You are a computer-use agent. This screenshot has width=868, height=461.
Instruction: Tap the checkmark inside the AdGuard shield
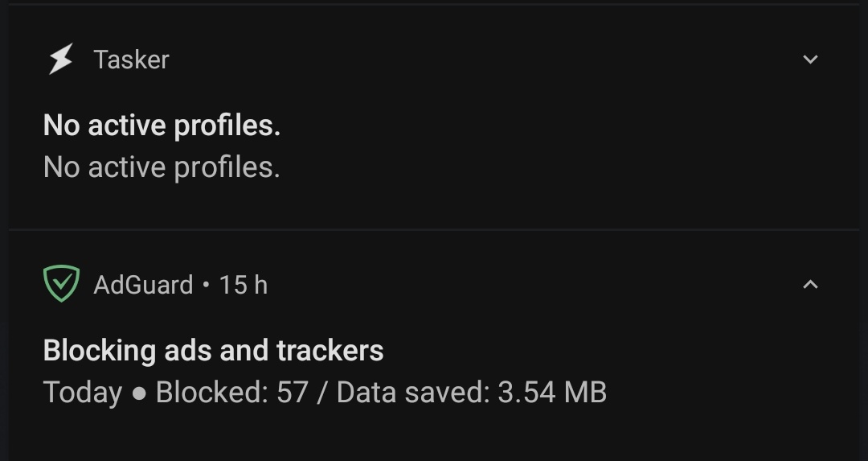[x=61, y=282]
